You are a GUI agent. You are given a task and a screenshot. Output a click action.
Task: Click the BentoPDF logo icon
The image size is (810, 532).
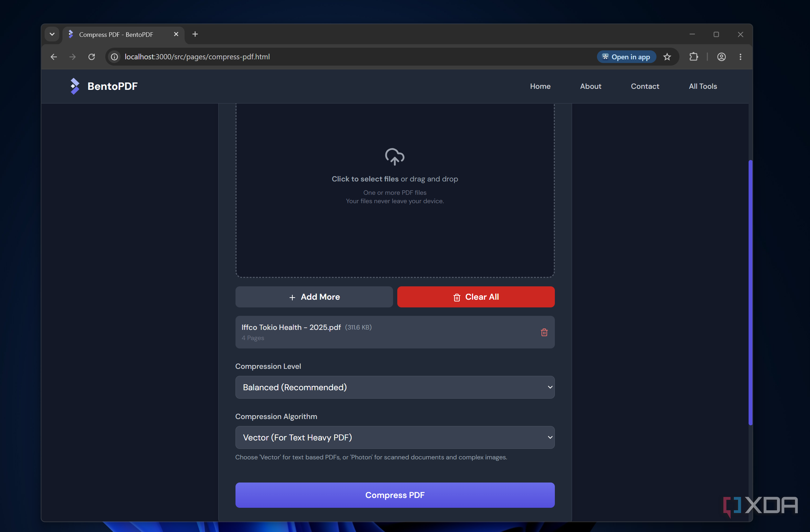pyautogui.click(x=74, y=86)
